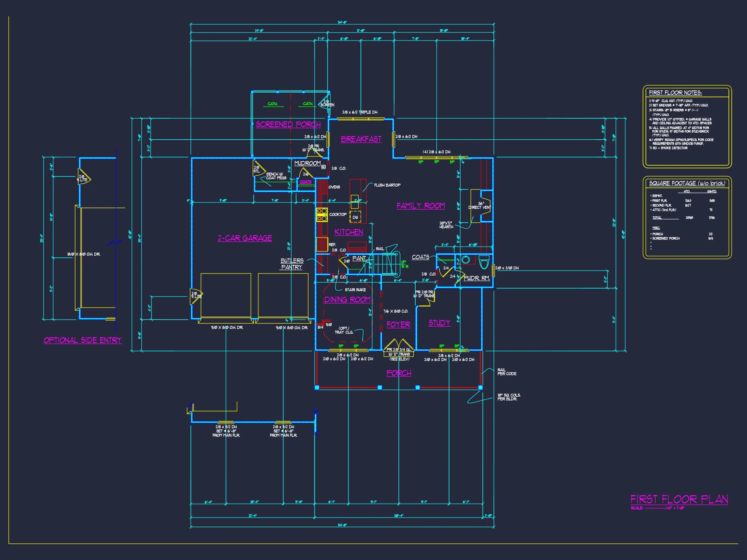
Task: Click the FIRST FLOOR NOTES heading
Action: pos(675,92)
